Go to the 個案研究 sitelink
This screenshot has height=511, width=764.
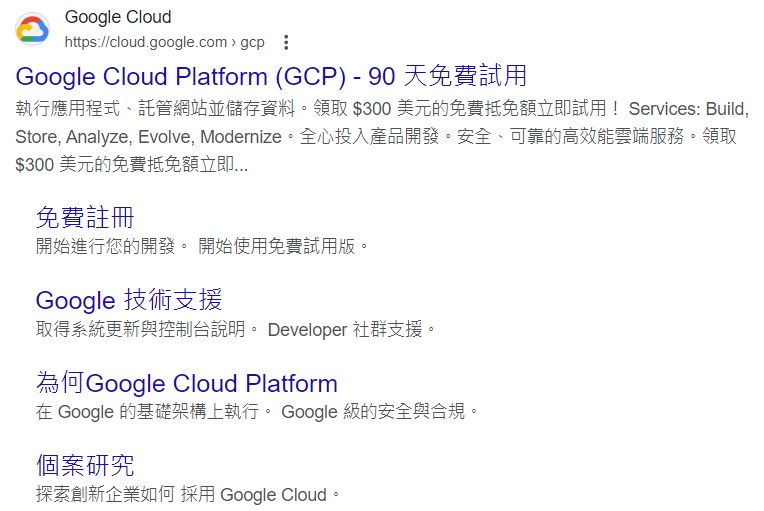click(x=85, y=465)
